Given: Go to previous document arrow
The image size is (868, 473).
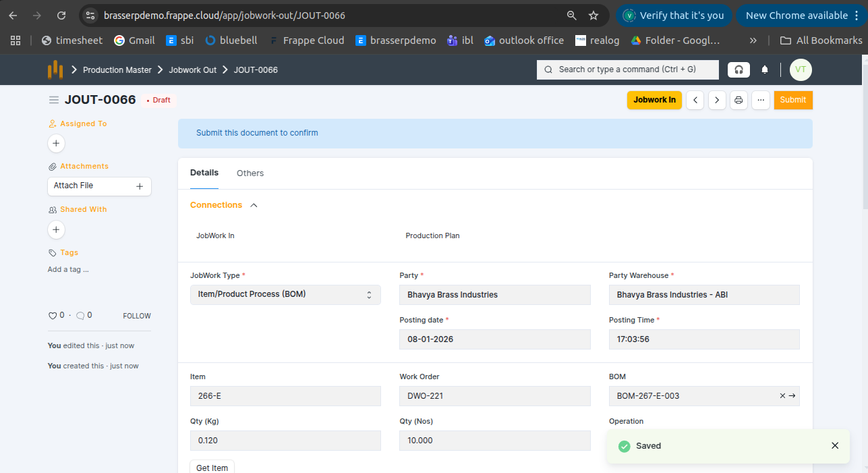Looking at the screenshot, I should [x=695, y=100].
